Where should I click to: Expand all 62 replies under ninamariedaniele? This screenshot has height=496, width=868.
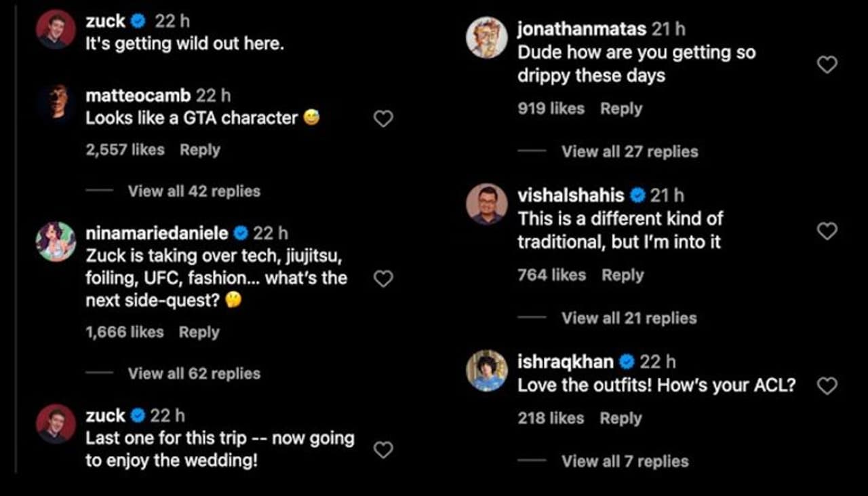[x=194, y=373]
